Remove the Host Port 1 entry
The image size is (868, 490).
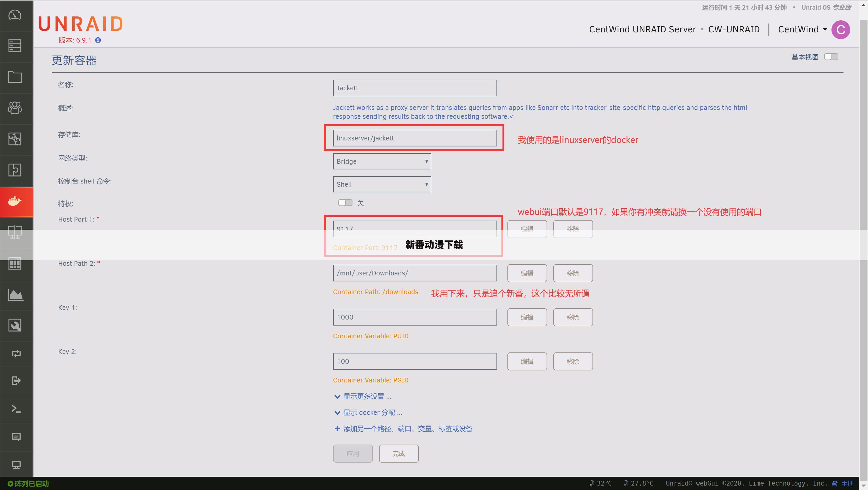pos(573,229)
